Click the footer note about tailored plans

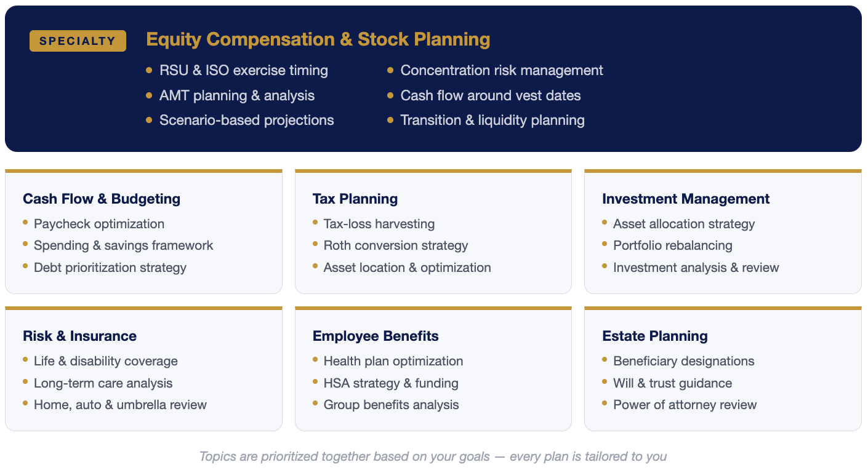click(x=433, y=456)
